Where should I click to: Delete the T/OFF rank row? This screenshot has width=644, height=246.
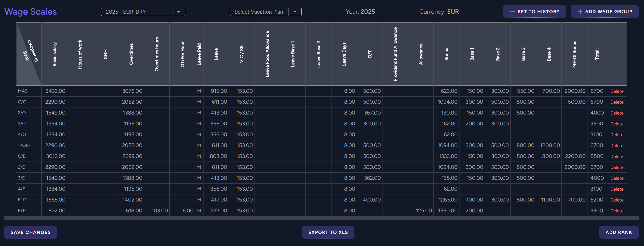(616, 146)
